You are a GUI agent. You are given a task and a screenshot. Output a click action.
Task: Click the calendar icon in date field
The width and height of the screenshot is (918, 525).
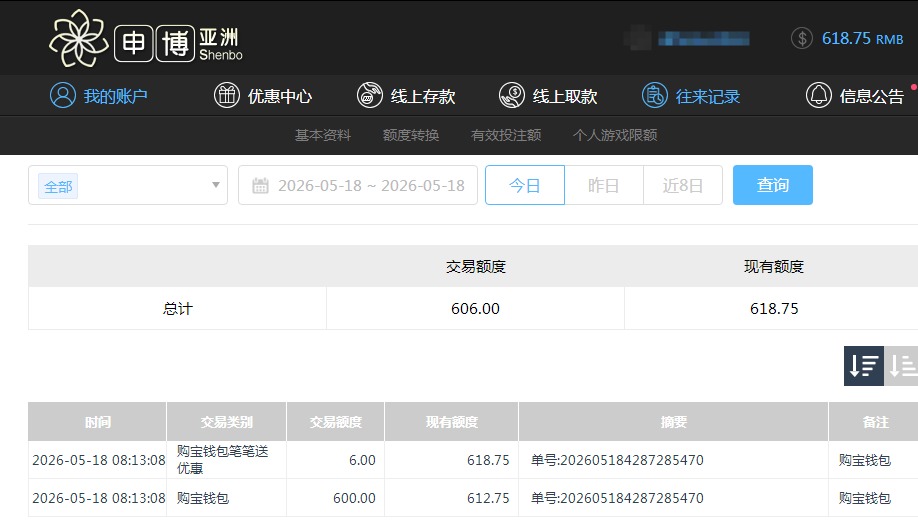pyautogui.click(x=260, y=186)
